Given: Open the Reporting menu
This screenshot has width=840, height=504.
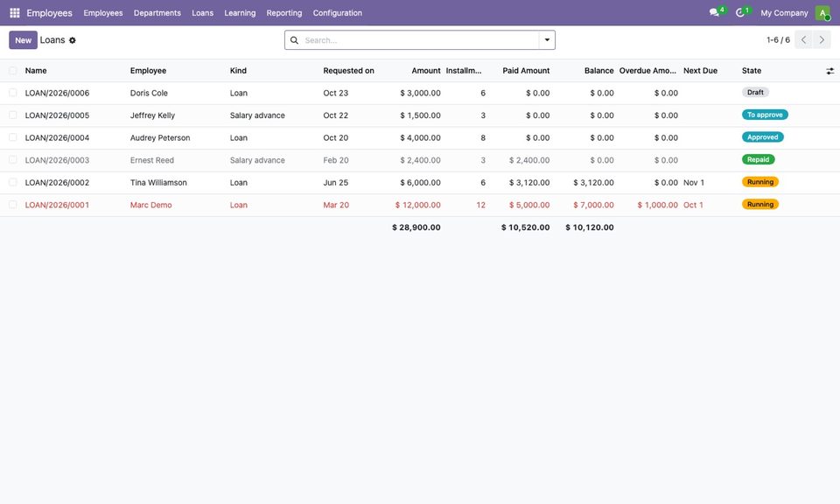Looking at the screenshot, I should click(x=283, y=13).
